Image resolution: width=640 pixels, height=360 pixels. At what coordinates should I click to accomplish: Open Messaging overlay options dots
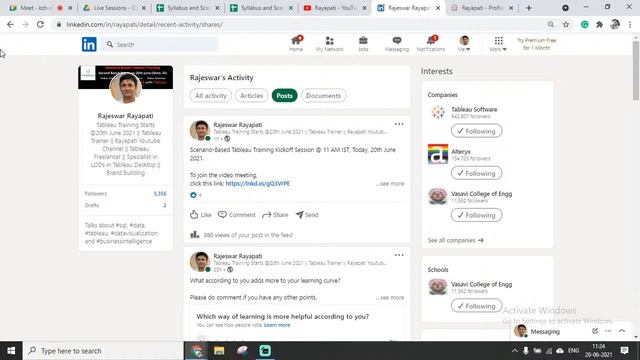pyautogui.click(x=608, y=331)
